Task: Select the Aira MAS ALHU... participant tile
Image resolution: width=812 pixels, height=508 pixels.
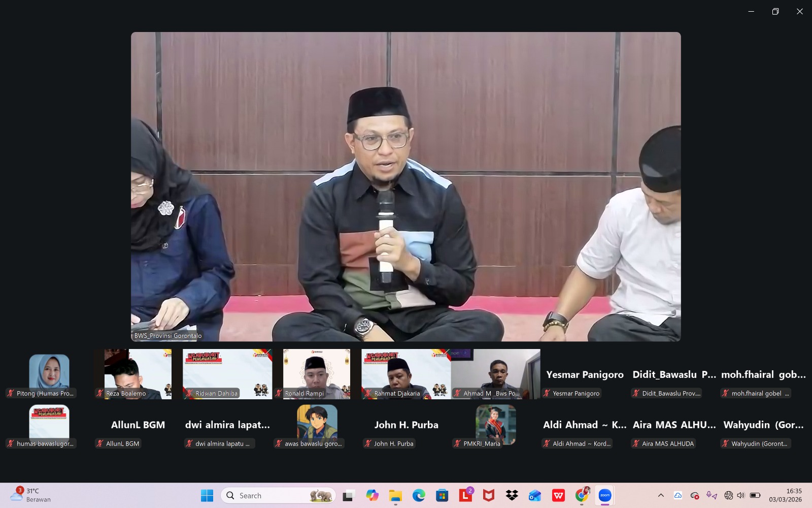Action: click(674, 425)
